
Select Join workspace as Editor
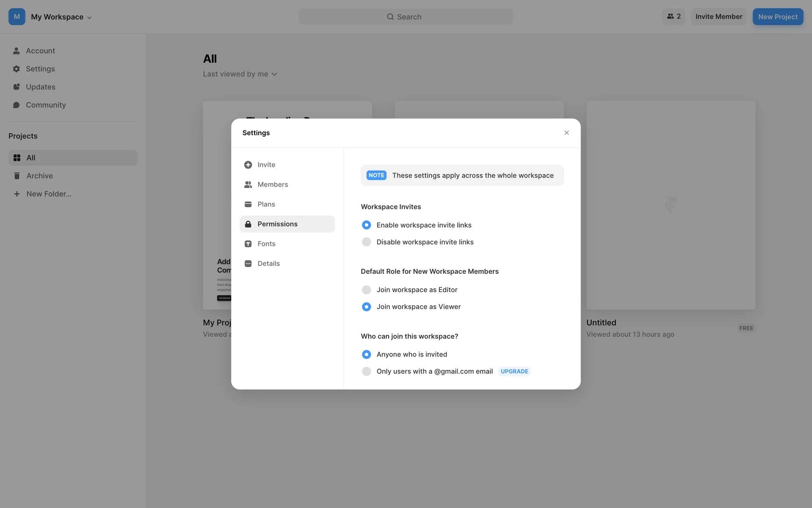point(366,290)
